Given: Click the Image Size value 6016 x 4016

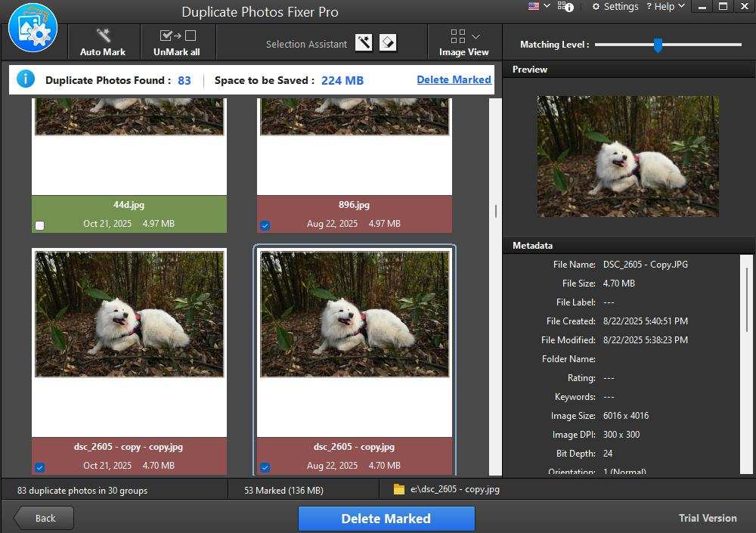Looking at the screenshot, I should 626,416.
